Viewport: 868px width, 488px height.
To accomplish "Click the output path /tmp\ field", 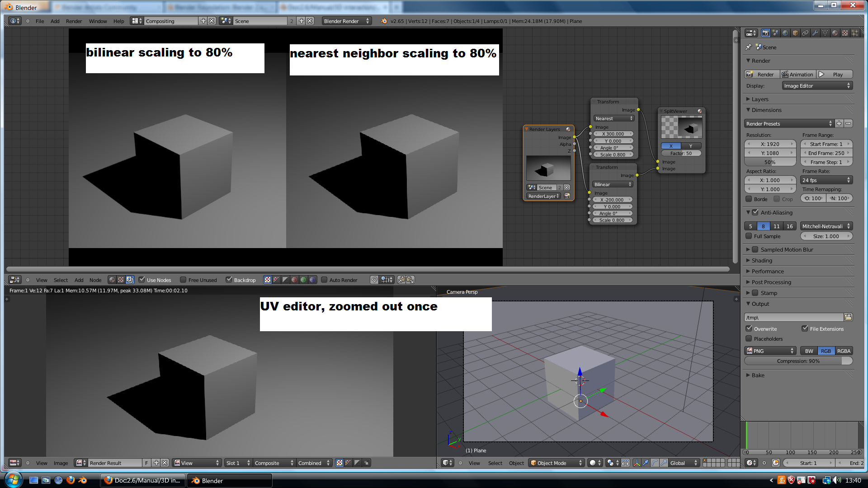I will click(793, 317).
